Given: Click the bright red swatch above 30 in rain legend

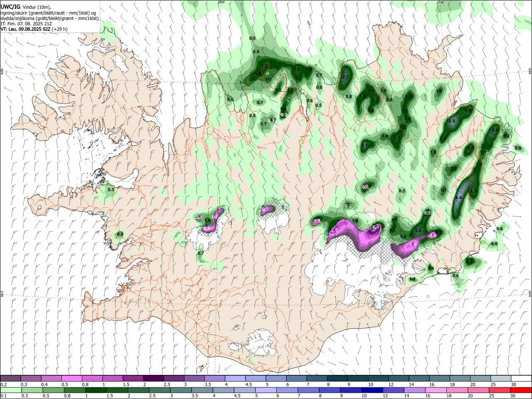Looking at the screenshot, I should 521,390.
